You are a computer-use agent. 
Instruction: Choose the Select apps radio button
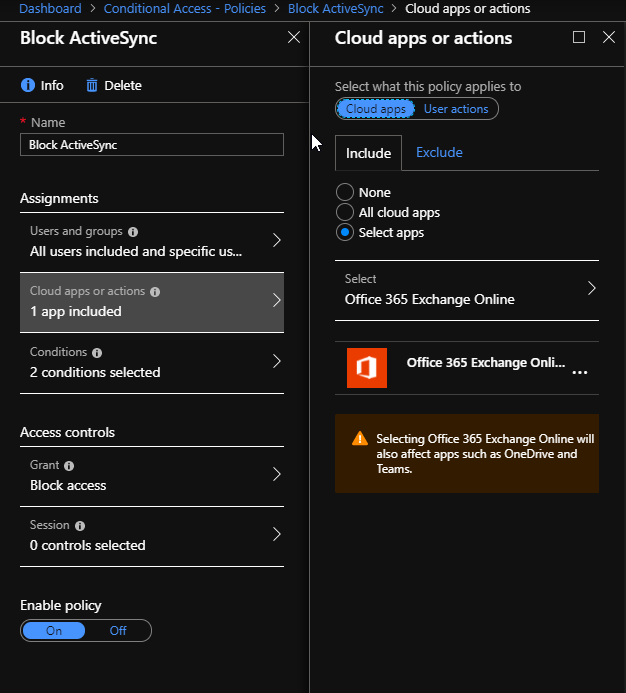click(x=345, y=232)
